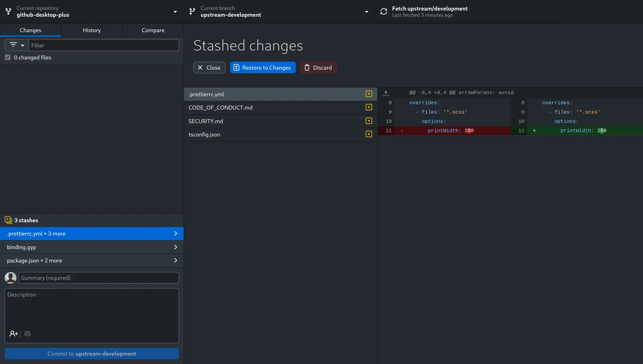Select CODE_OF_CONDUCT.md in stashed files
This screenshot has height=364, width=643.
pos(281,108)
